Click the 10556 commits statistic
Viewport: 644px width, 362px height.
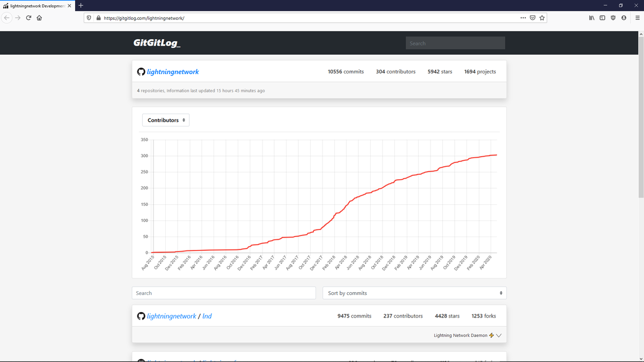coord(346,72)
